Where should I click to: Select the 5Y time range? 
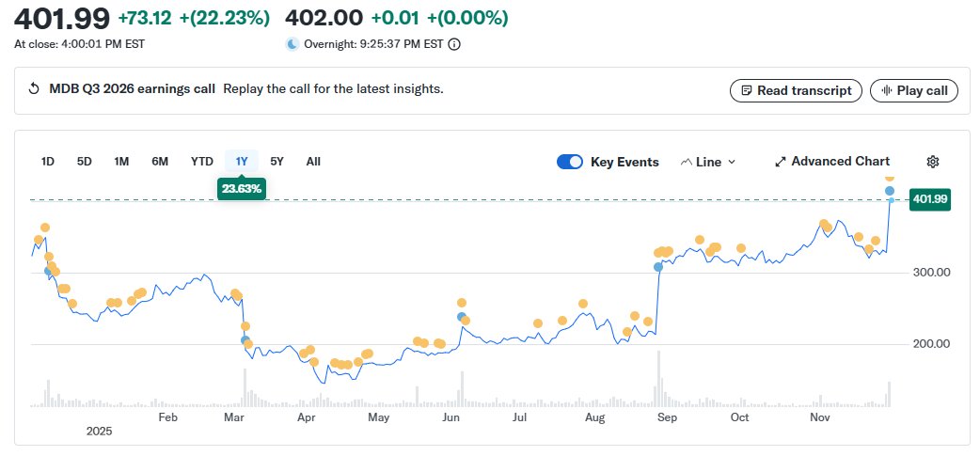[x=277, y=162]
